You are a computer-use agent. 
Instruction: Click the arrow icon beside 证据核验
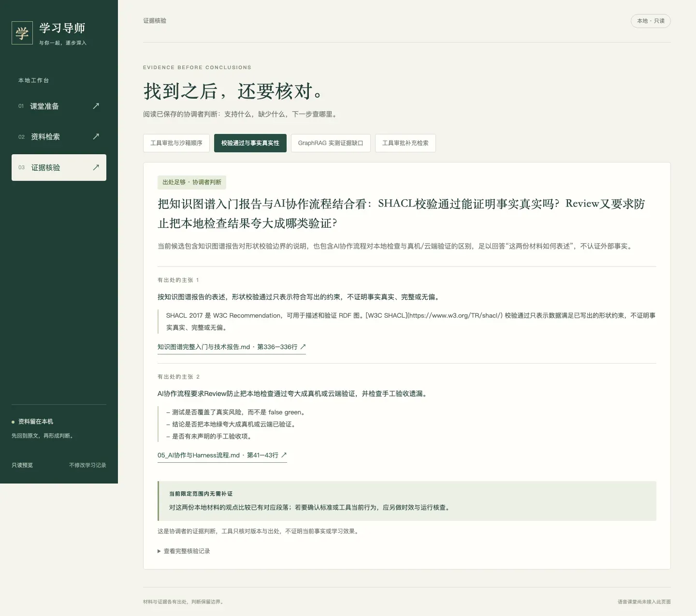[x=96, y=167]
